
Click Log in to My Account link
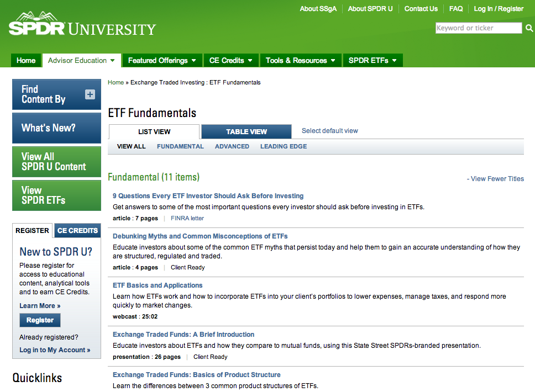[x=55, y=350]
